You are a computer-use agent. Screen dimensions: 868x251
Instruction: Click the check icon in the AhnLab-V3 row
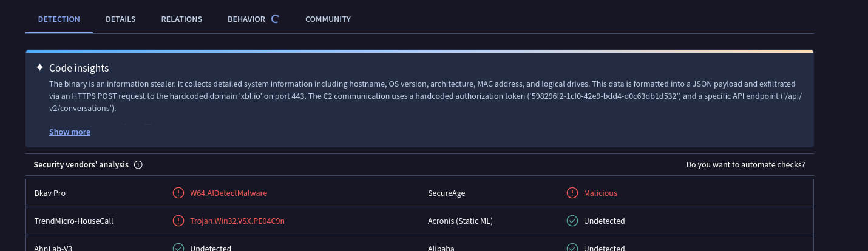178,247
